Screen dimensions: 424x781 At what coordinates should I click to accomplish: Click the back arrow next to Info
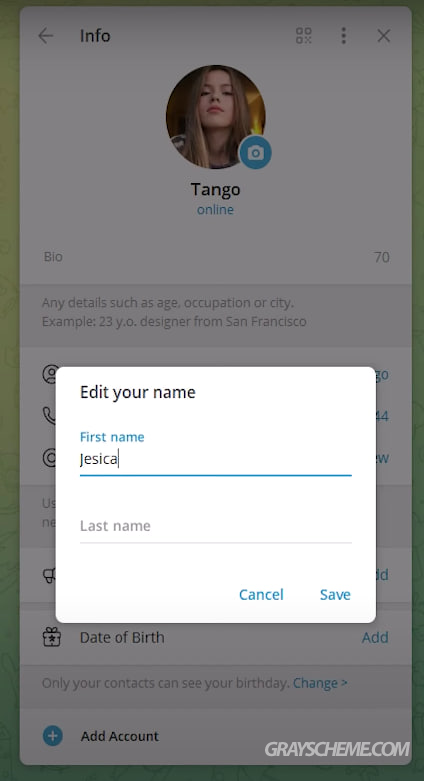tap(45, 36)
